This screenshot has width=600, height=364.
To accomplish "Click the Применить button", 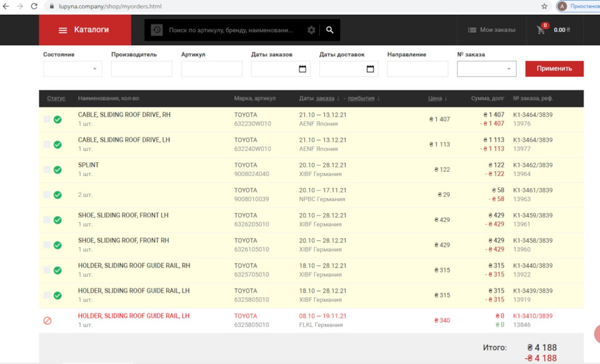I will [554, 69].
